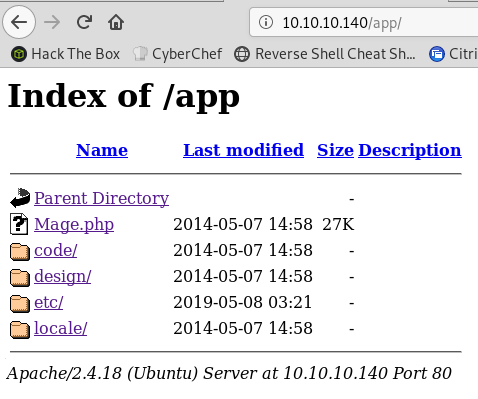Open the Mage.php file link
The image size is (478, 399).
(x=74, y=224)
